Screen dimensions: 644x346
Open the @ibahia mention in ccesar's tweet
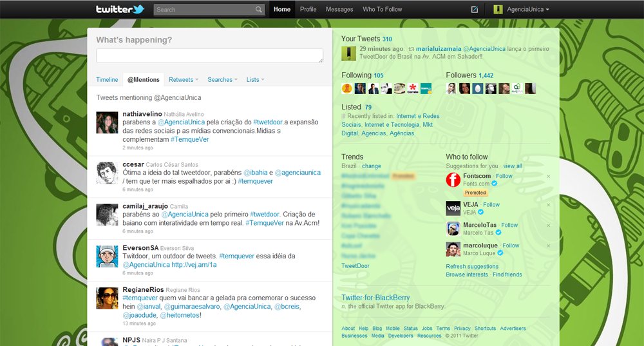[x=256, y=173]
